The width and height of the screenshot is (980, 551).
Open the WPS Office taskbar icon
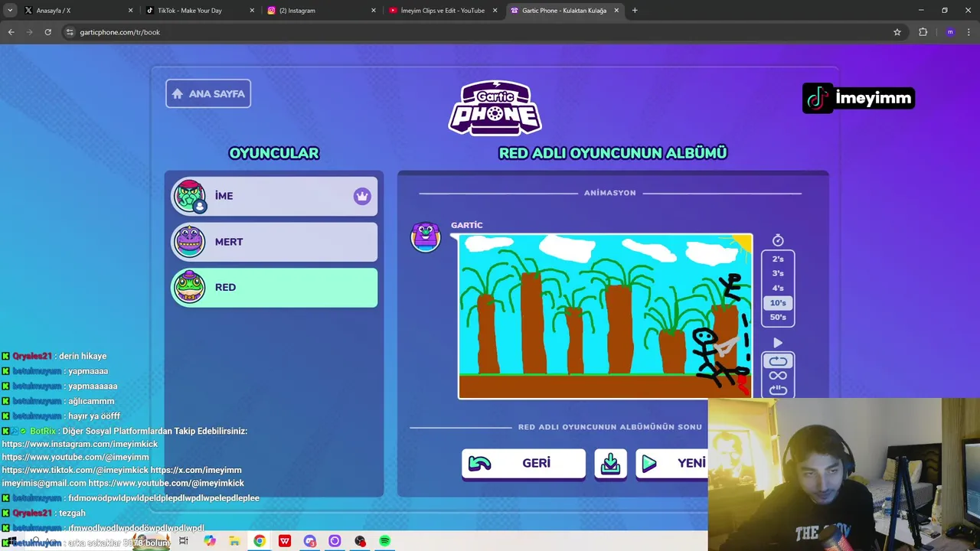285,541
